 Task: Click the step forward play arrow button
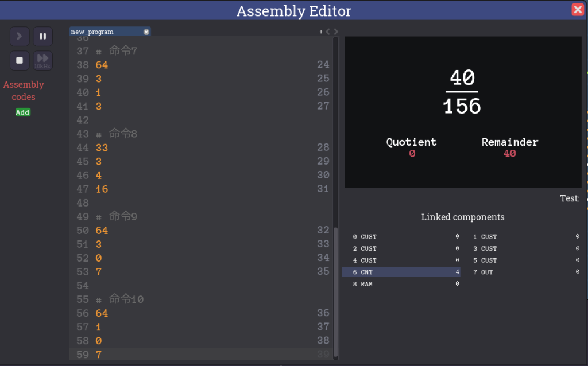point(20,36)
